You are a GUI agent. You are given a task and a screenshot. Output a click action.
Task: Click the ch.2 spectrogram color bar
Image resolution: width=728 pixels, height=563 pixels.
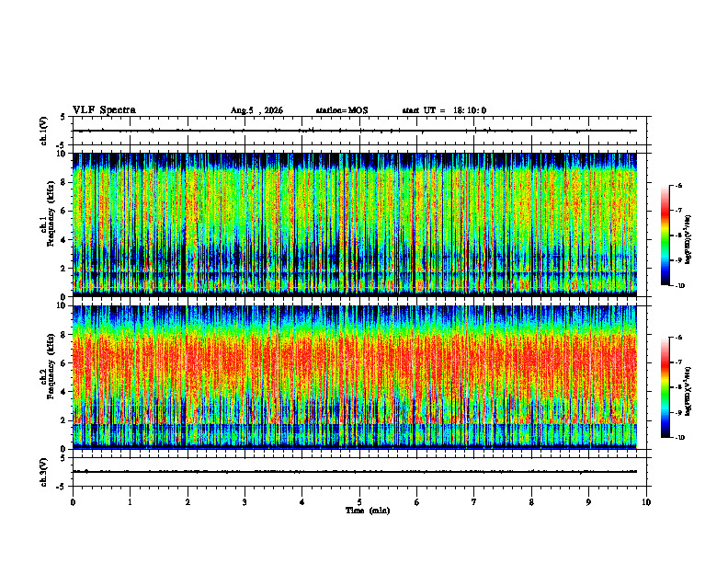[665, 387]
